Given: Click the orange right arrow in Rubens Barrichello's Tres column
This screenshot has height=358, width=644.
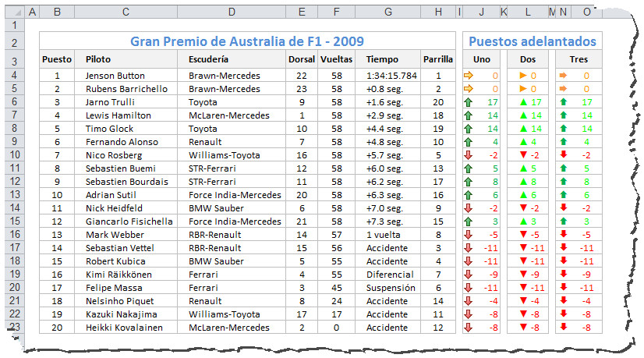Looking at the screenshot, I should 563,89.
